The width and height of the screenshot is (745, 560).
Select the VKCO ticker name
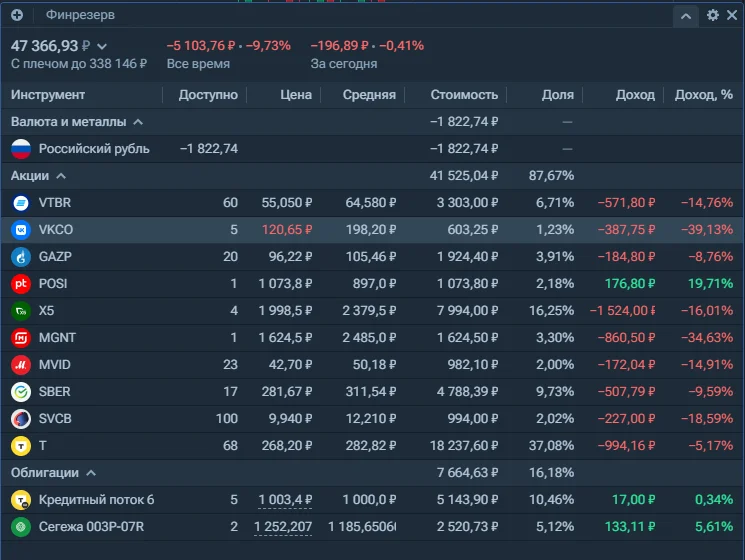click(56, 230)
